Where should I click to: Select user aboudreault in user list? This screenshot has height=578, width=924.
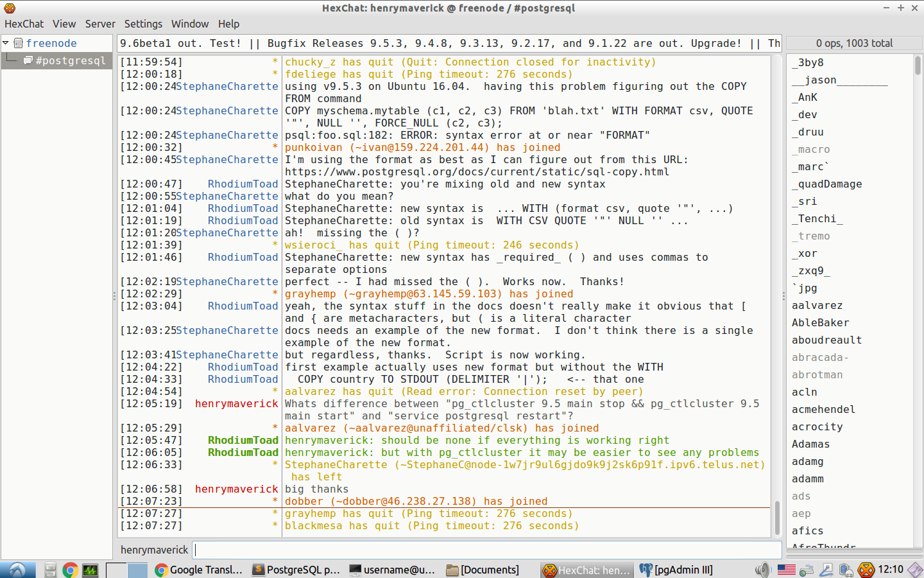pyautogui.click(x=826, y=340)
